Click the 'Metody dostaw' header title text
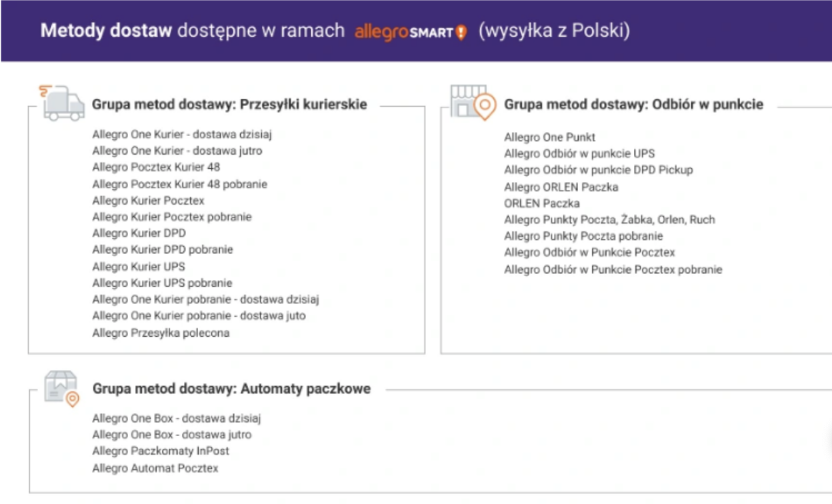Screen dimensions: 832x504 106,31
